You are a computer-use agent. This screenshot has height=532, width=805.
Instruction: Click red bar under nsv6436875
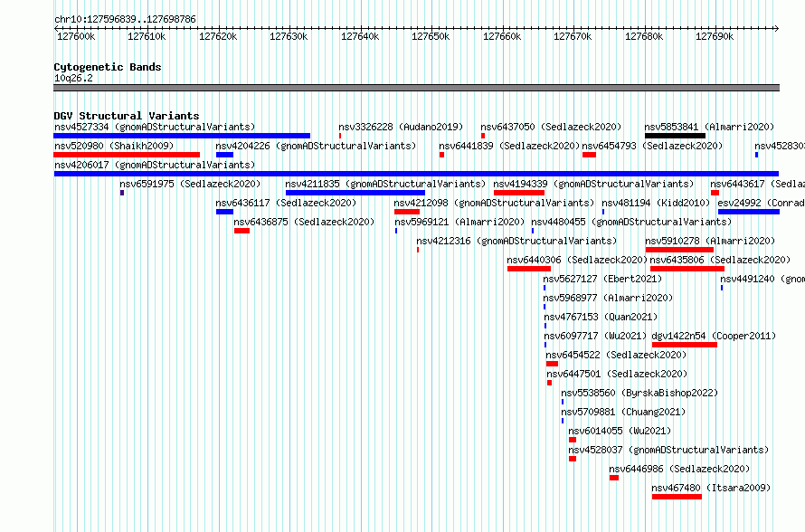[241, 231]
